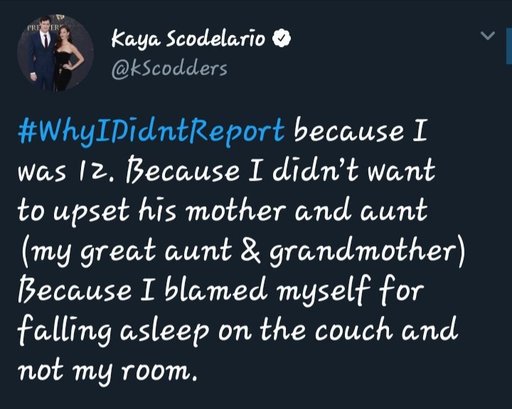The width and height of the screenshot is (512, 409).
Task: Click the text "(my great aunt & grandmother)"
Action: click(243, 252)
